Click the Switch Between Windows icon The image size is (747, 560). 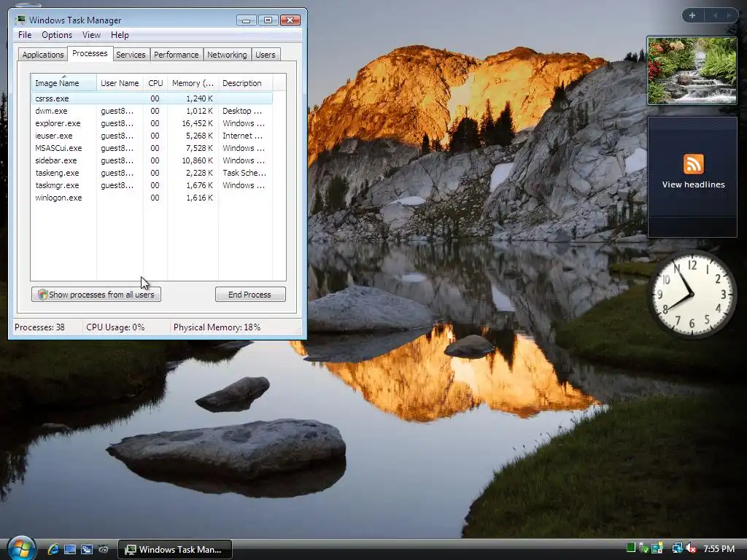coord(87,549)
